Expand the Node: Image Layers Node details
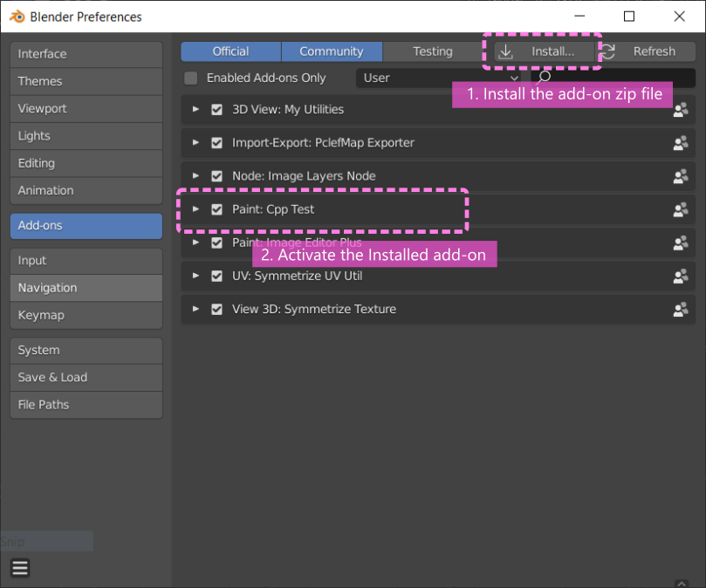This screenshot has height=588, width=706. [195, 175]
